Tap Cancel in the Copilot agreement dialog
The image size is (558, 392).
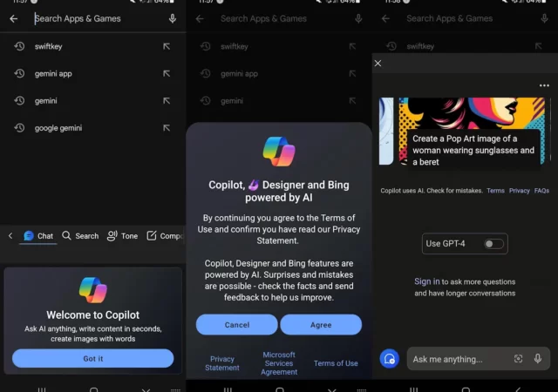tap(236, 324)
